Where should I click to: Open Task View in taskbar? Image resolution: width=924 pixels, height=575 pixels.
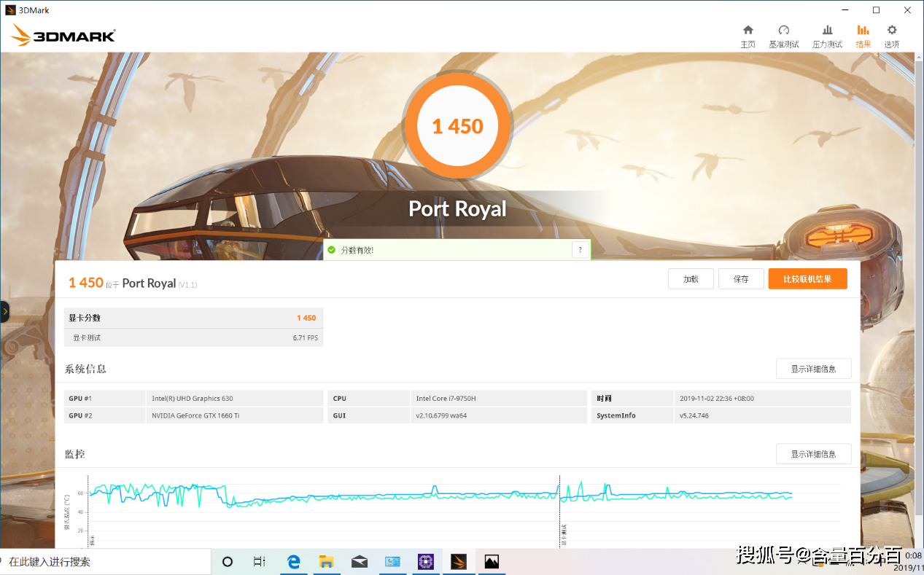259,561
